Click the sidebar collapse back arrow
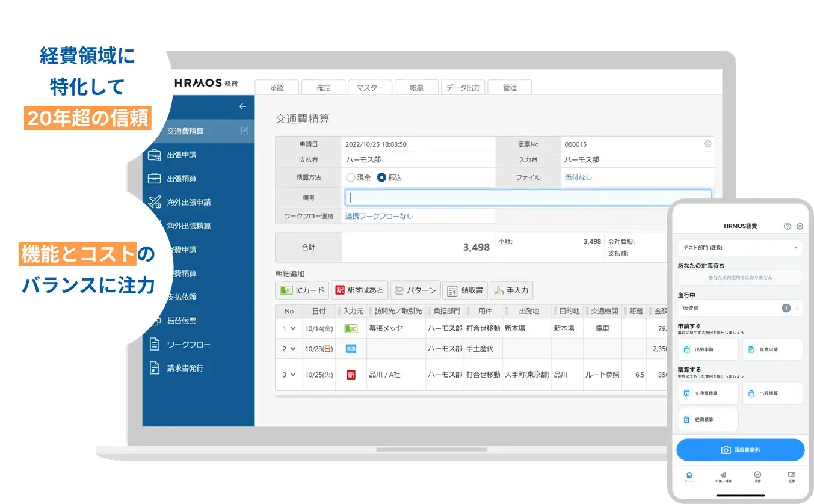Image resolution: width=814 pixels, height=504 pixels. point(242,106)
